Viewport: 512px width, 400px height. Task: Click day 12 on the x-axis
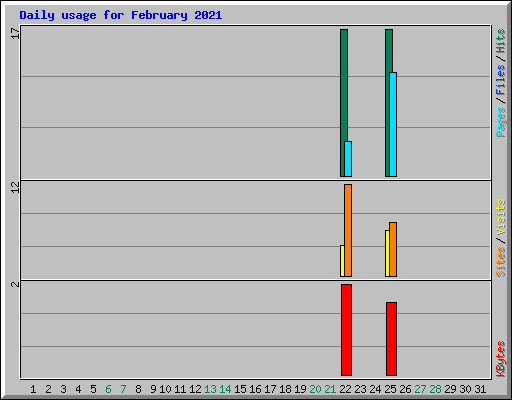pyautogui.click(x=195, y=389)
